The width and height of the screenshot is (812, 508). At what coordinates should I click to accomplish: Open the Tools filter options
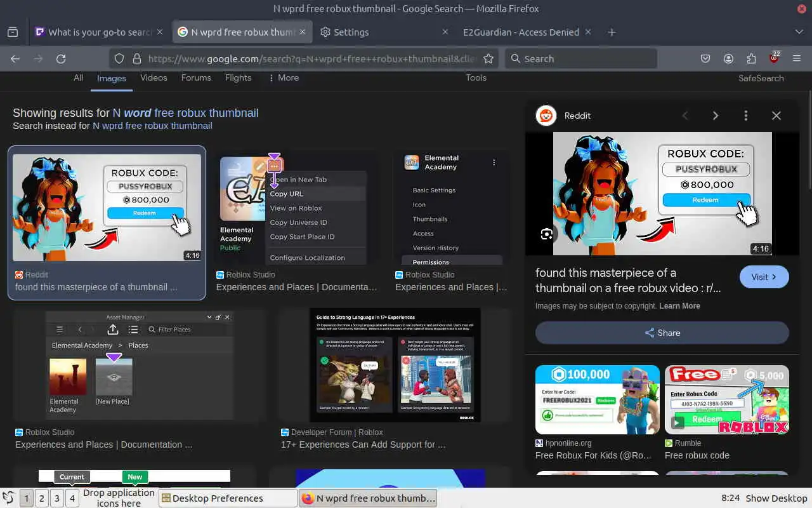pyautogui.click(x=476, y=77)
